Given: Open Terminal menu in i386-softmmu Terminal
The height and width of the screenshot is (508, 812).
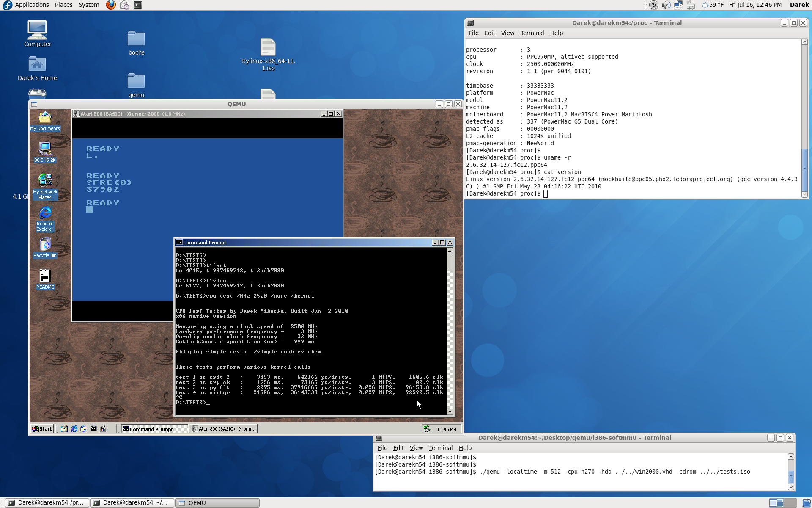Looking at the screenshot, I should click(441, 448).
